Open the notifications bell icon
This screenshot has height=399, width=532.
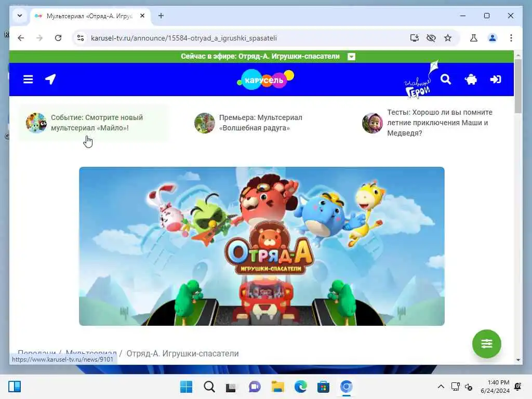(518, 387)
